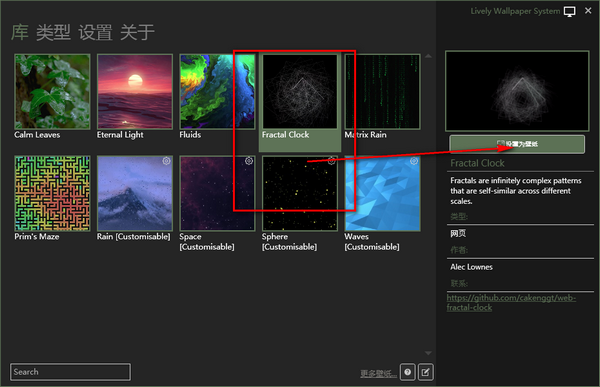Switch to the 类型 tab
Viewport: 600px width, 387px height.
[x=53, y=32]
